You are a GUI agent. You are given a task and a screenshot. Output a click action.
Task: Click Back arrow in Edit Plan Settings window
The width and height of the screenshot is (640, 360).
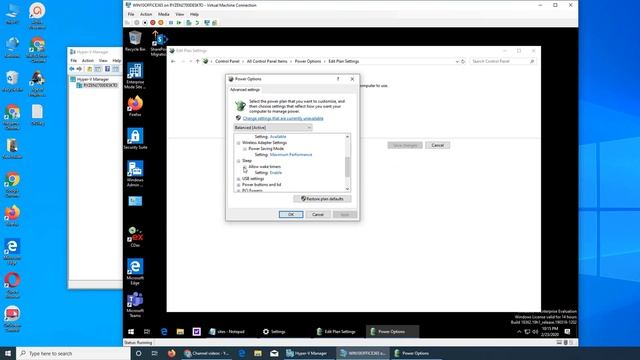(173, 61)
